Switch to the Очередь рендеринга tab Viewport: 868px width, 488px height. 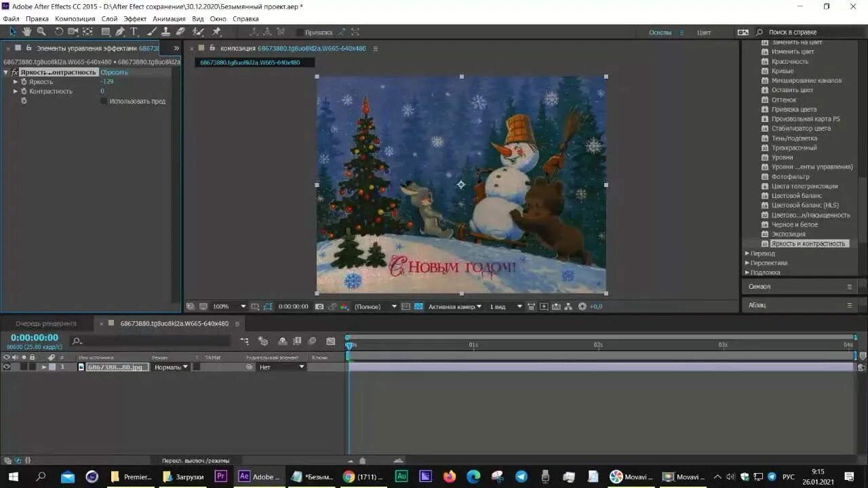(x=46, y=323)
